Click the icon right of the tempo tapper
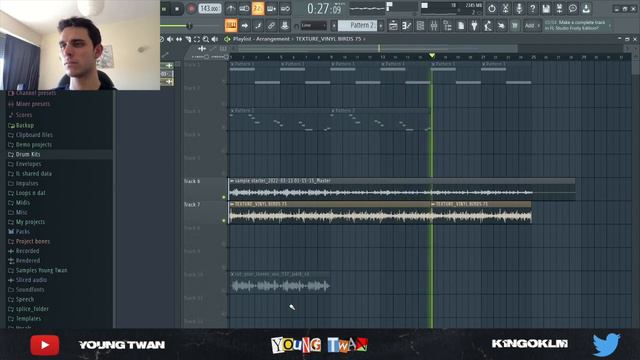Screen dimensions: 640x360 (x=501, y=26)
